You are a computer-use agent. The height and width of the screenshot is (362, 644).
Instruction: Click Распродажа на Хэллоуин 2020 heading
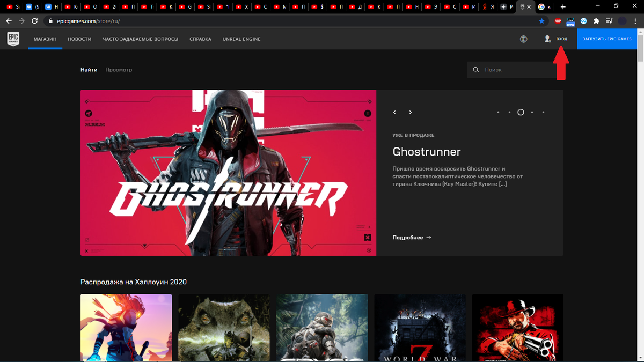click(x=134, y=282)
